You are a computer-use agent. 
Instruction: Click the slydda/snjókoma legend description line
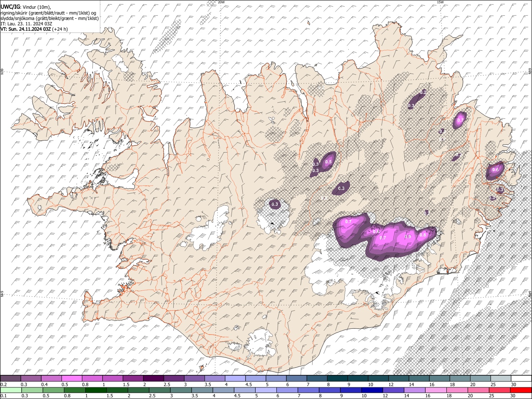click(x=49, y=18)
